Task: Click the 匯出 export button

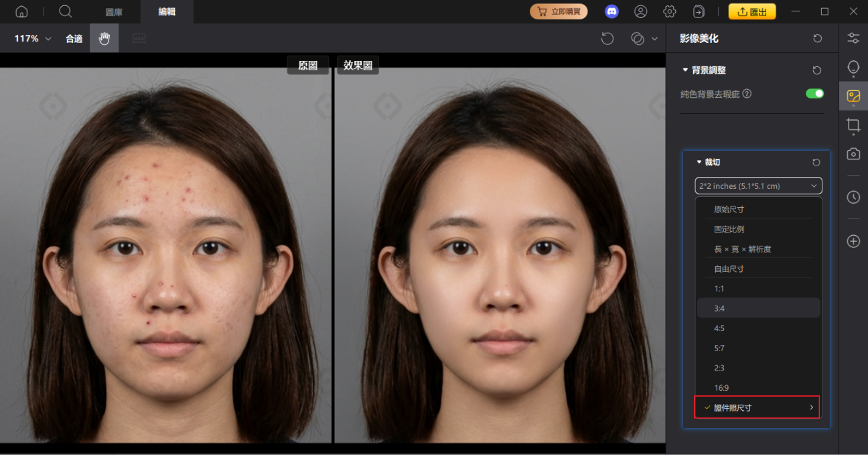Action: [751, 11]
